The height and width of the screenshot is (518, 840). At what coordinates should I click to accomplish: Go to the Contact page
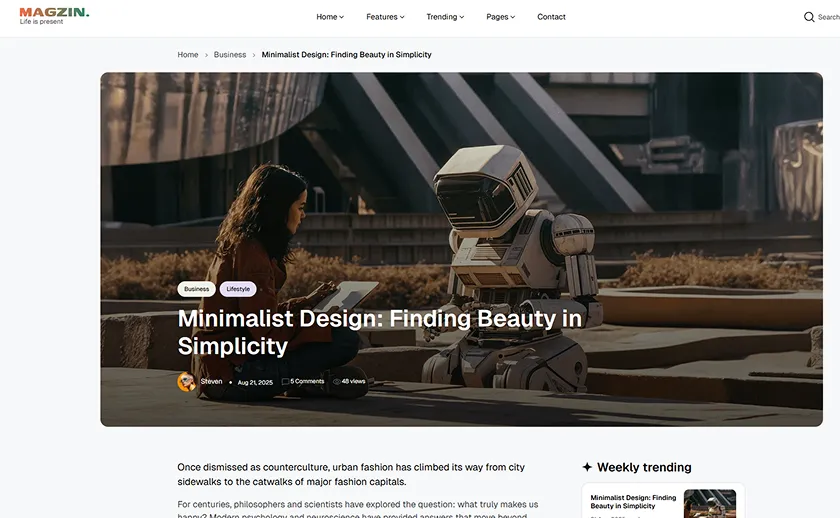click(551, 17)
